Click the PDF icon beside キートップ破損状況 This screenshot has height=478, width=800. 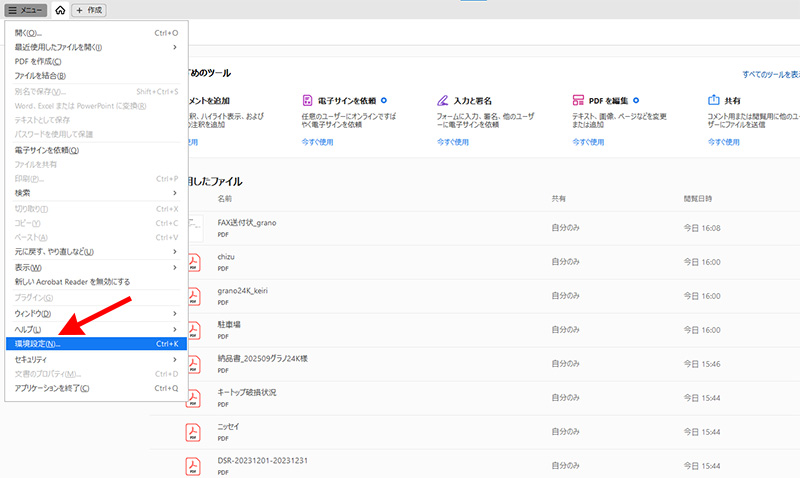pyautogui.click(x=192, y=397)
